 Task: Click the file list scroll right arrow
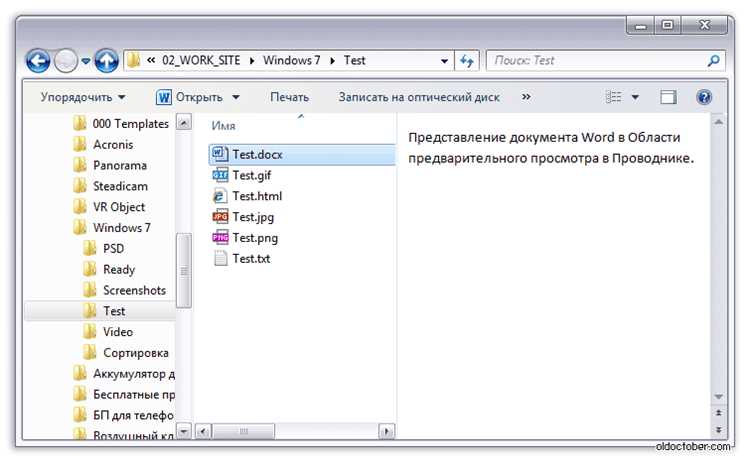386,431
